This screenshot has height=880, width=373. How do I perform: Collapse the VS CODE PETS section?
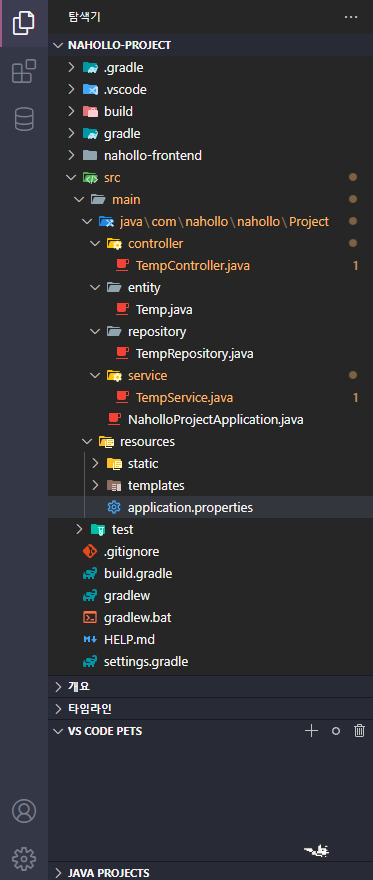click(58, 731)
